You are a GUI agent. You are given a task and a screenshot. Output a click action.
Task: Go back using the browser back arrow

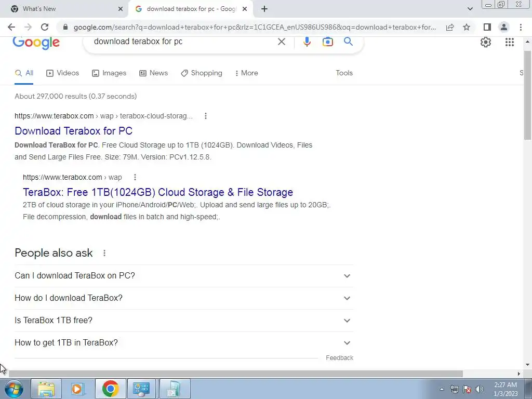11,27
